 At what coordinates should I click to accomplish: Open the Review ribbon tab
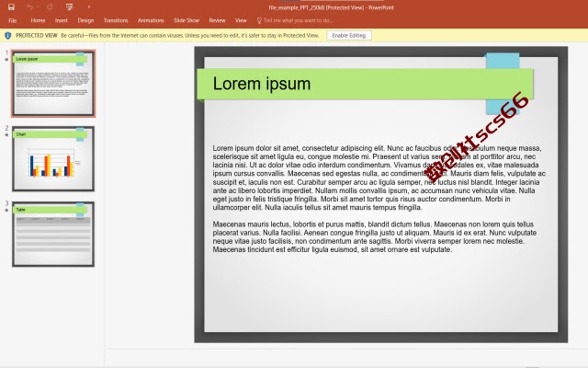pyautogui.click(x=217, y=20)
